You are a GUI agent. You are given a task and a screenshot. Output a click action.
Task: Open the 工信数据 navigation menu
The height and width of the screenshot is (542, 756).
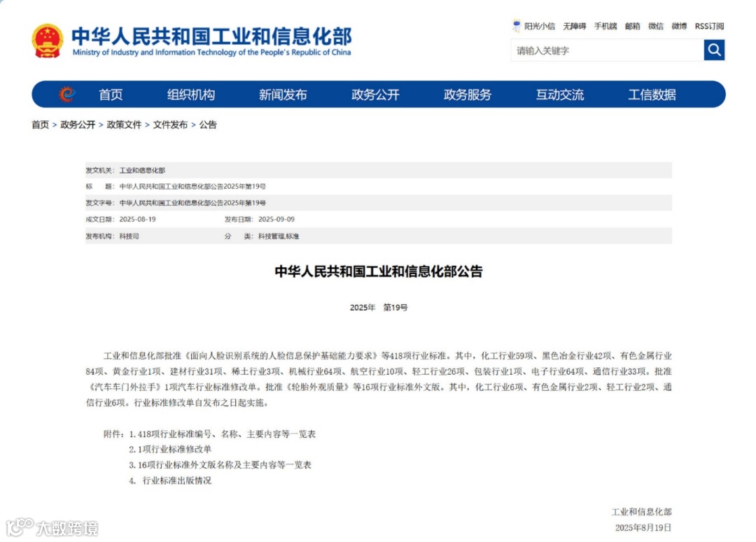[652, 94]
